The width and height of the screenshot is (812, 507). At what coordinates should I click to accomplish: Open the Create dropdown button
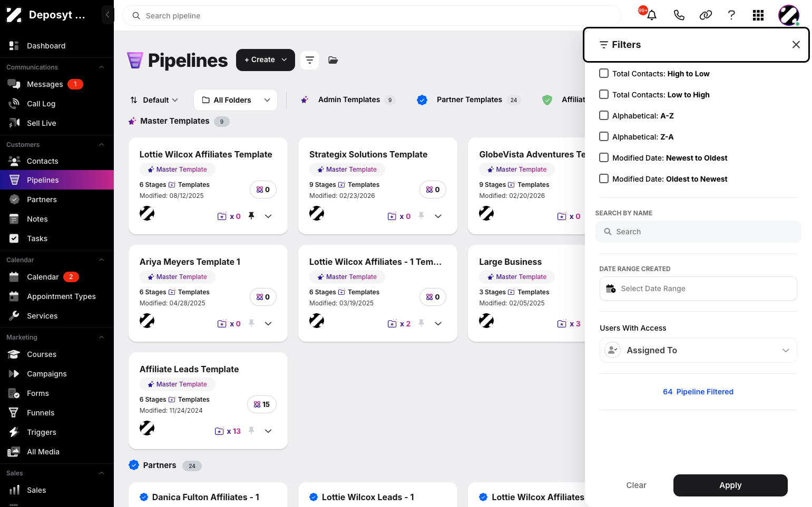[266, 60]
